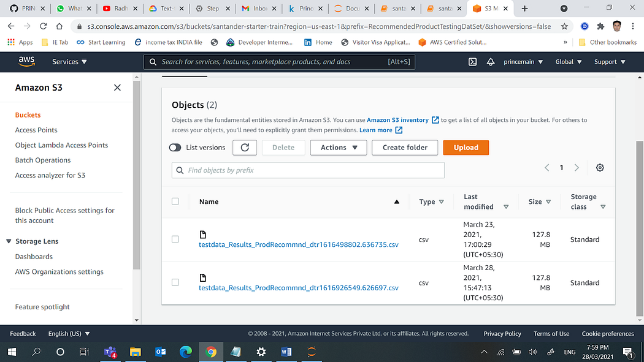Reload the browser page
This screenshot has height=362, width=644.
point(43,26)
